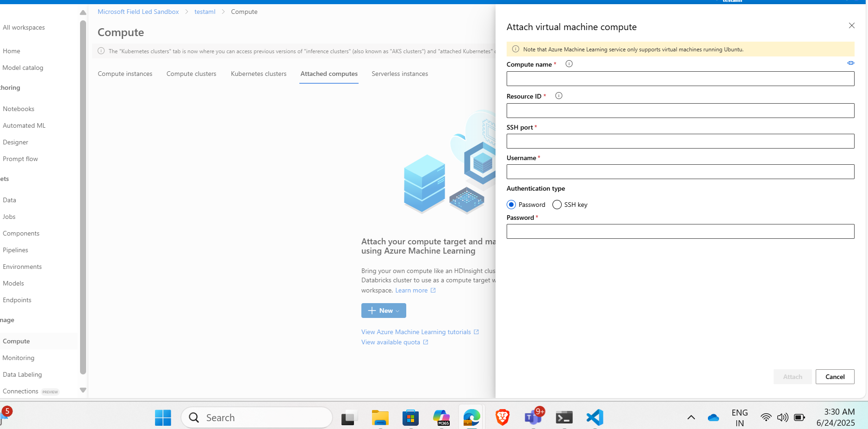Click the sidebar scroll up arrow
The width and height of the screenshot is (868, 429).
[83, 12]
